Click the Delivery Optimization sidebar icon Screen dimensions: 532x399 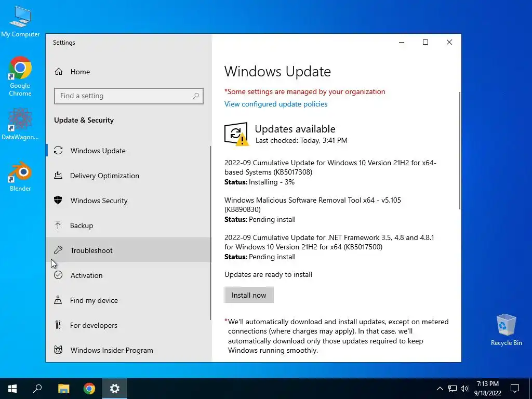coord(58,176)
